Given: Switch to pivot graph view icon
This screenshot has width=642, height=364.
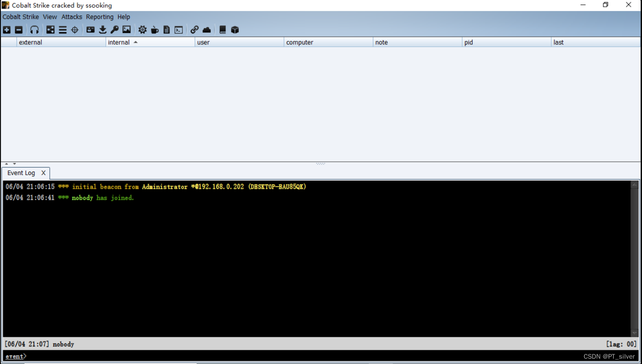Looking at the screenshot, I should point(51,30).
